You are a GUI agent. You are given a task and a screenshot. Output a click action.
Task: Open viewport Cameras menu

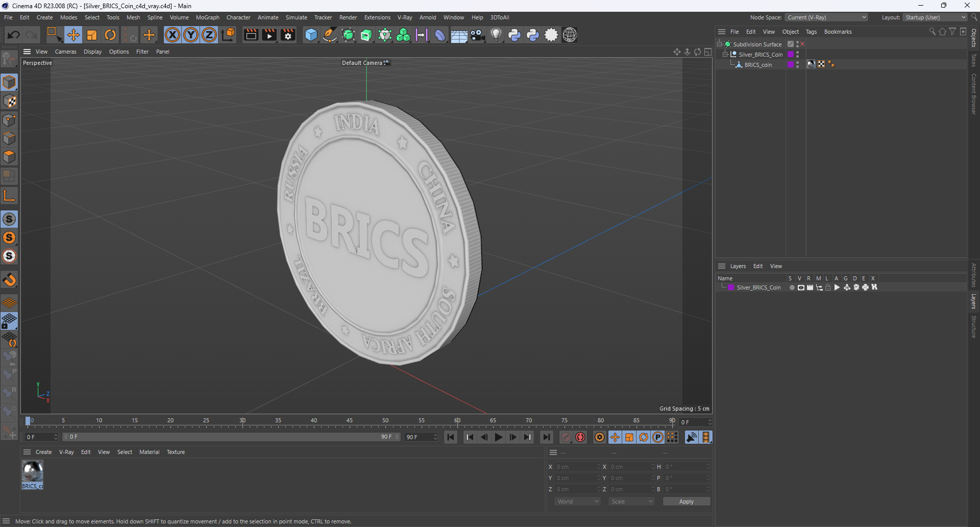point(66,52)
